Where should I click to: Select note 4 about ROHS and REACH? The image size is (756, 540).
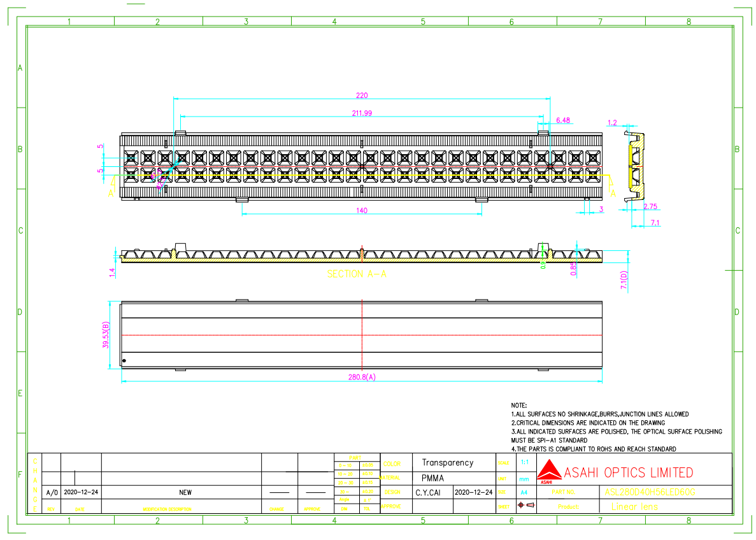click(594, 449)
